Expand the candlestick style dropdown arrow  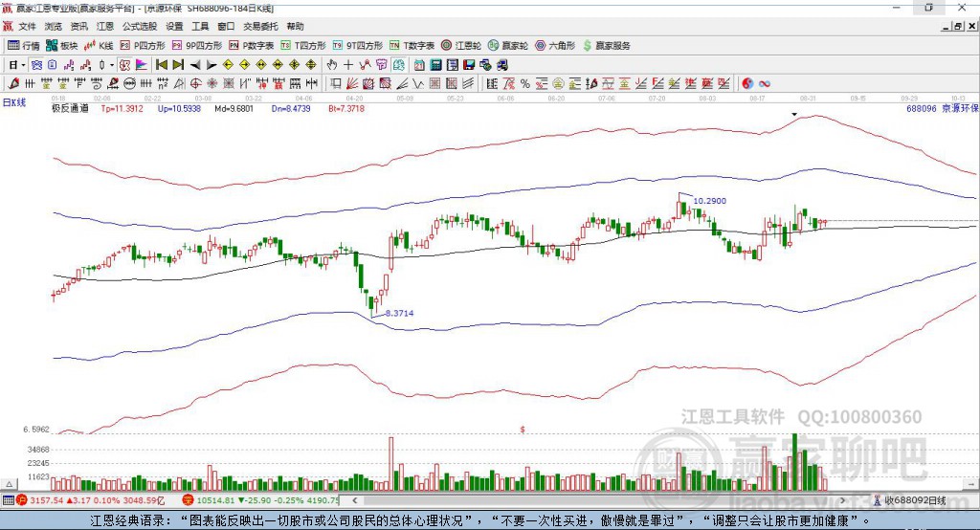tap(112, 65)
